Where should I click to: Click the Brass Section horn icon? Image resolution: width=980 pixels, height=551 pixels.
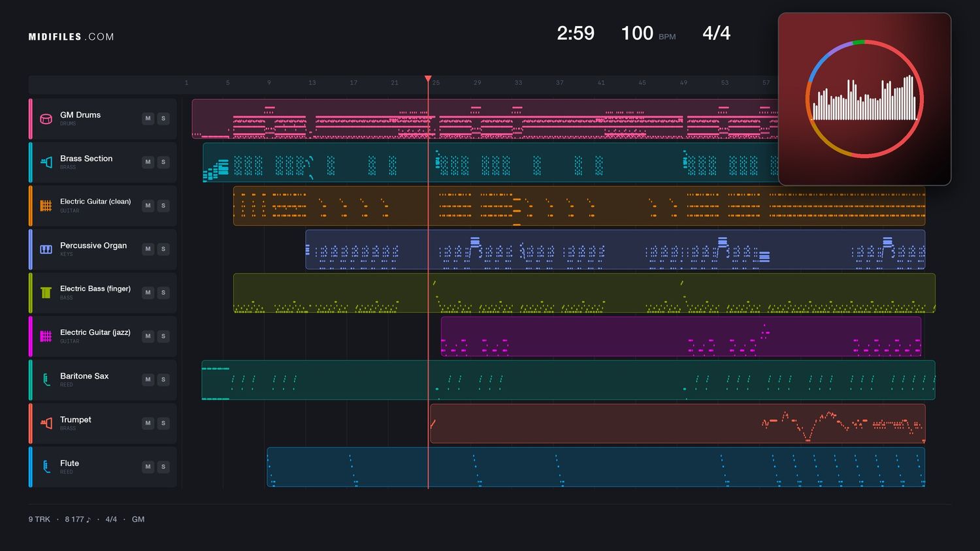[46, 162]
